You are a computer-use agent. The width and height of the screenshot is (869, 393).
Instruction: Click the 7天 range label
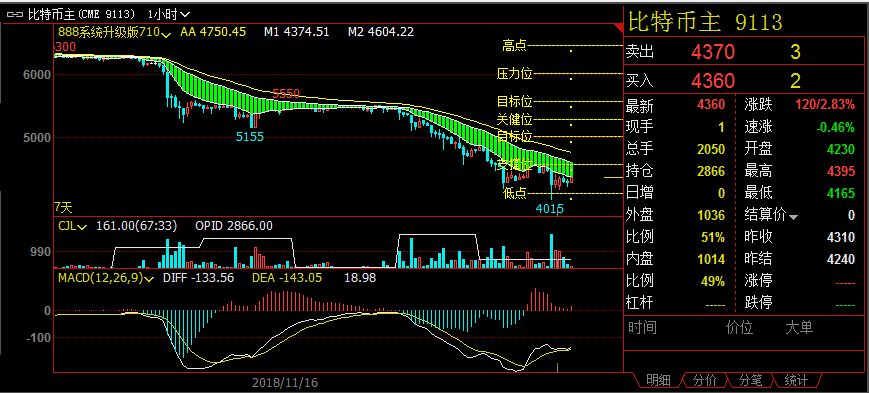(x=63, y=208)
